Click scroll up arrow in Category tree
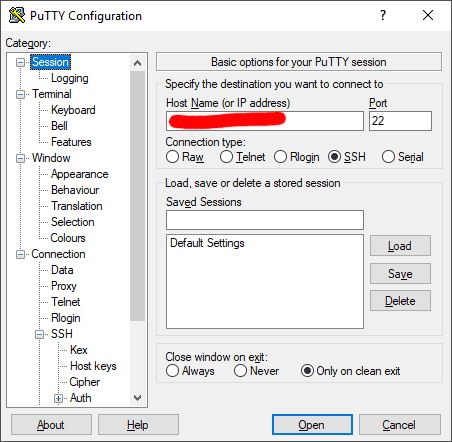 pos(137,63)
